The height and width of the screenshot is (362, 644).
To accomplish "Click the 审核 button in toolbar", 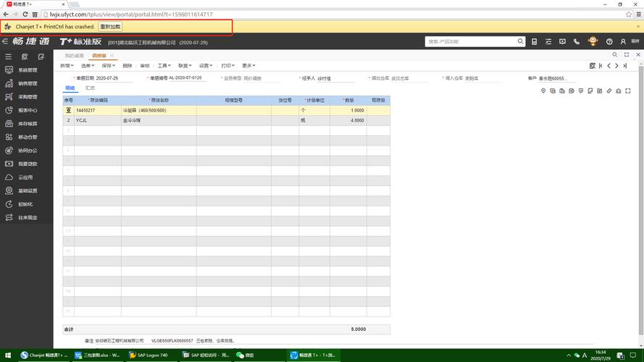I will (145, 66).
